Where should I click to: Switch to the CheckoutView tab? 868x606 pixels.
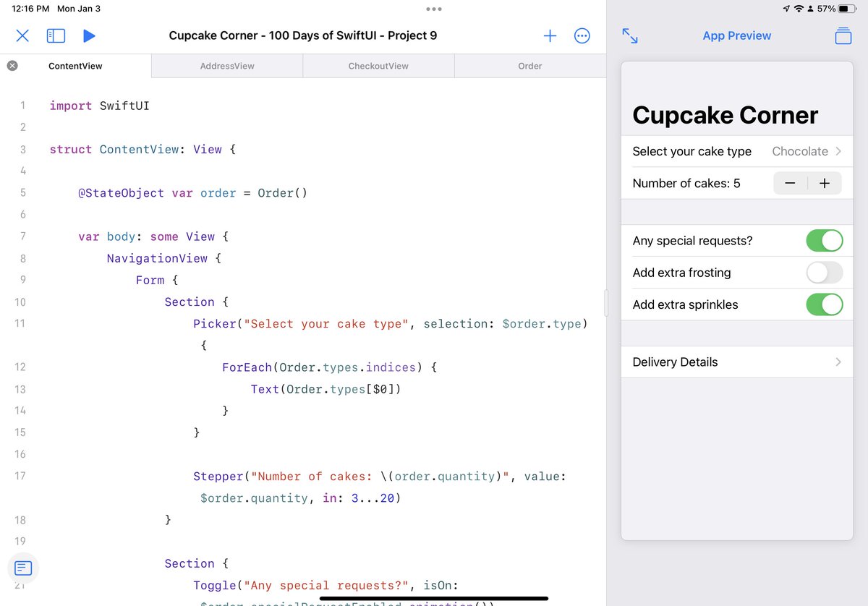point(378,65)
